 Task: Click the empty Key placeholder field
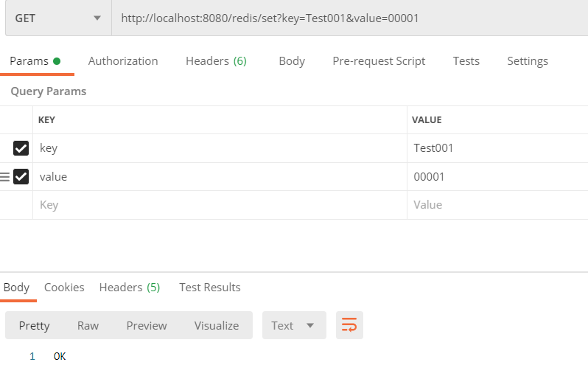tap(220, 205)
